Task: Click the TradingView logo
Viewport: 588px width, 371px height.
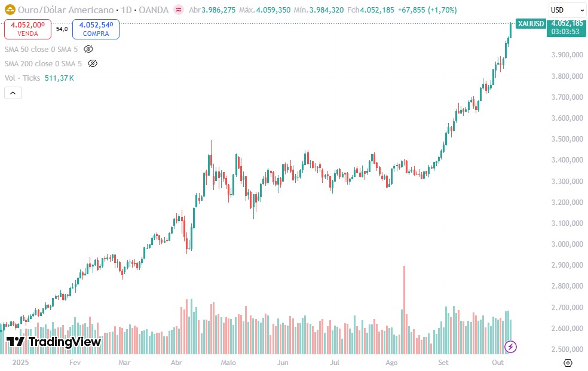Action: [54, 342]
